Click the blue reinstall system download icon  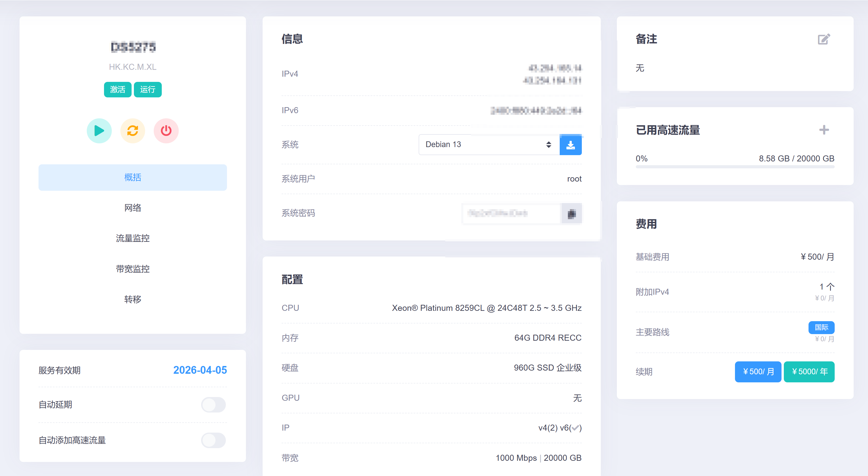(570, 145)
